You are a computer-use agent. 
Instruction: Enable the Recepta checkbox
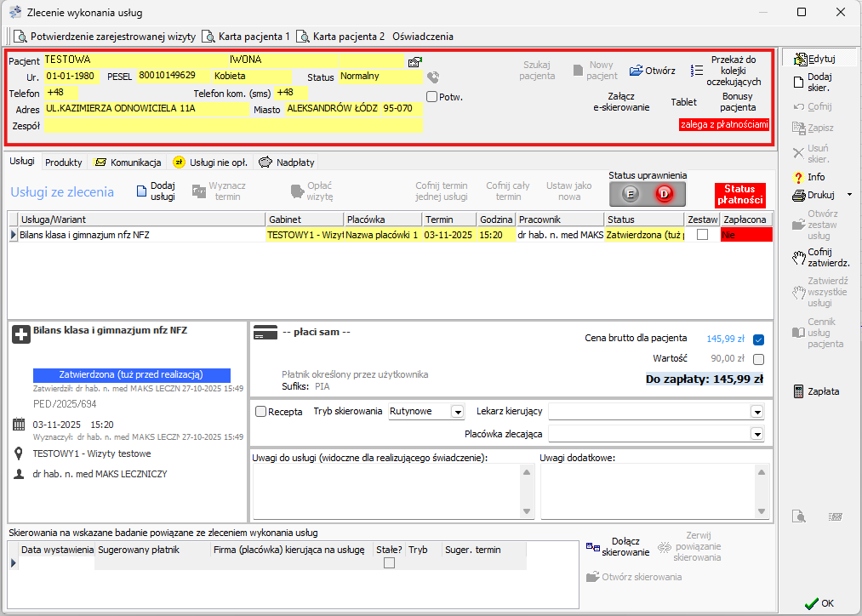[x=261, y=412]
